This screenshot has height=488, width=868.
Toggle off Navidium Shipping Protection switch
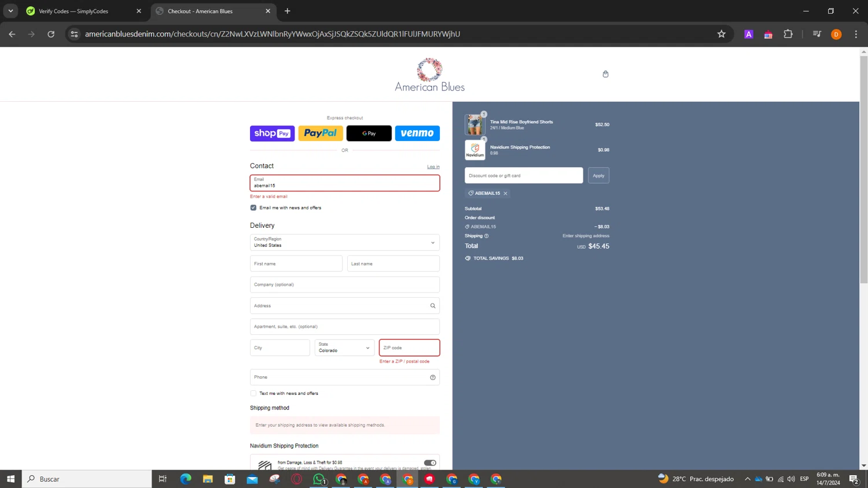pos(430,463)
